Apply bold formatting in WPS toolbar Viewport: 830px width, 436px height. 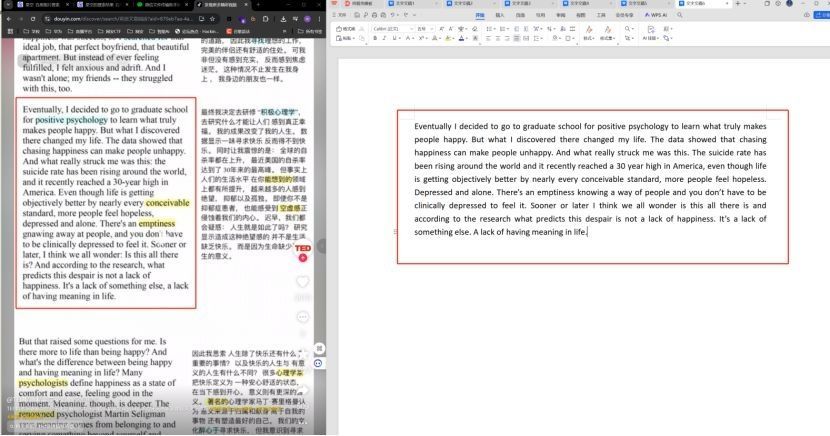[x=378, y=39]
